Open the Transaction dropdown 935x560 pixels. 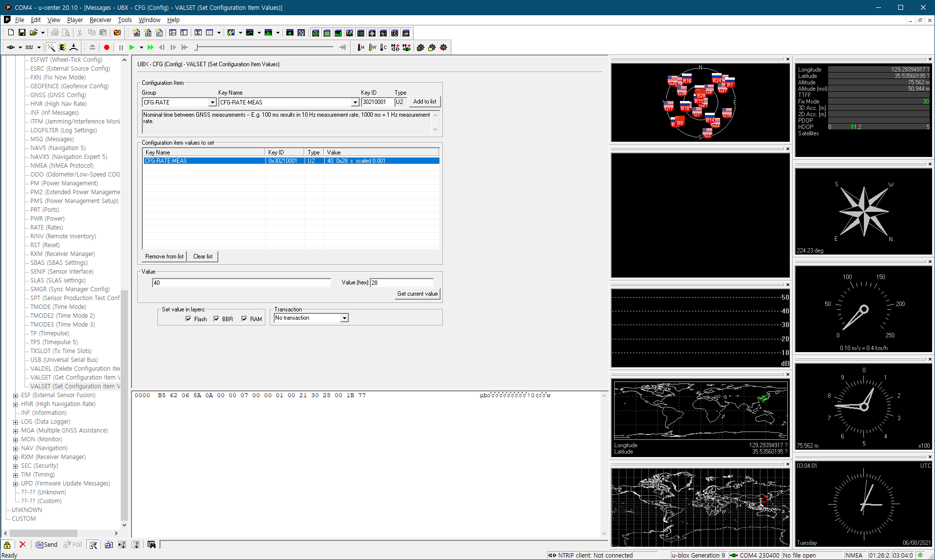[x=344, y=318]
